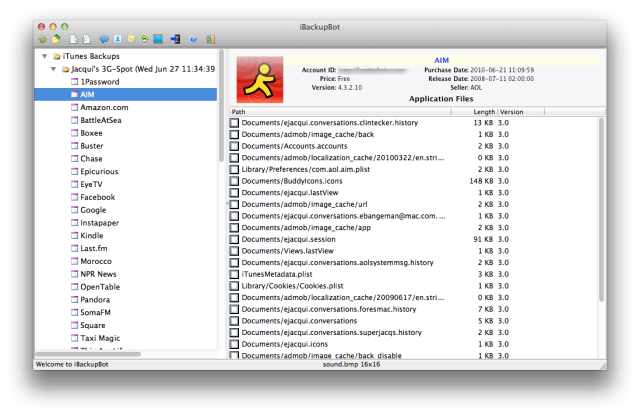Check the image_cache/back file checkbox
This screenshot has width=640, height=416.
(234, 134)
